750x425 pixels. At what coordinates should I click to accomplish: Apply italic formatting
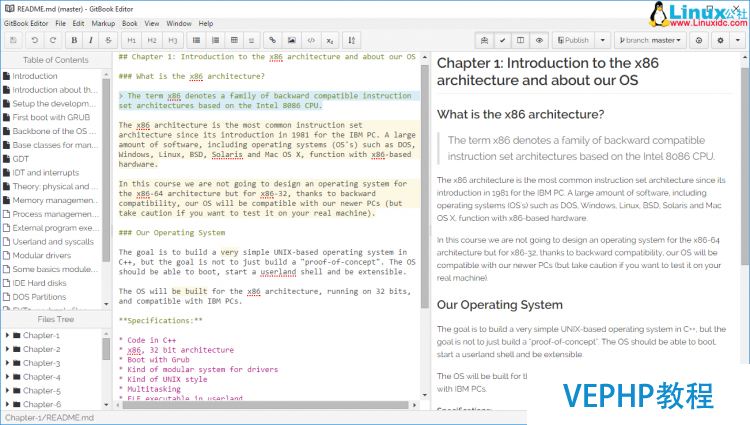(91, 41)
